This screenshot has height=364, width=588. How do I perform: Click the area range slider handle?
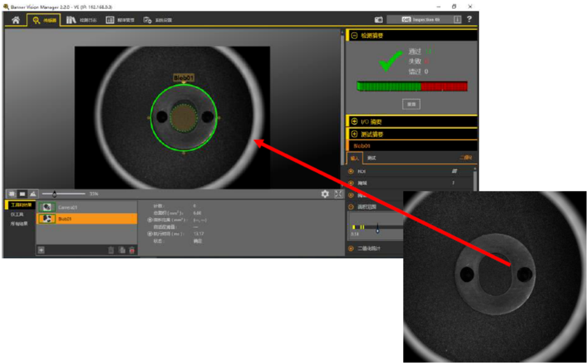coord(378,228)
